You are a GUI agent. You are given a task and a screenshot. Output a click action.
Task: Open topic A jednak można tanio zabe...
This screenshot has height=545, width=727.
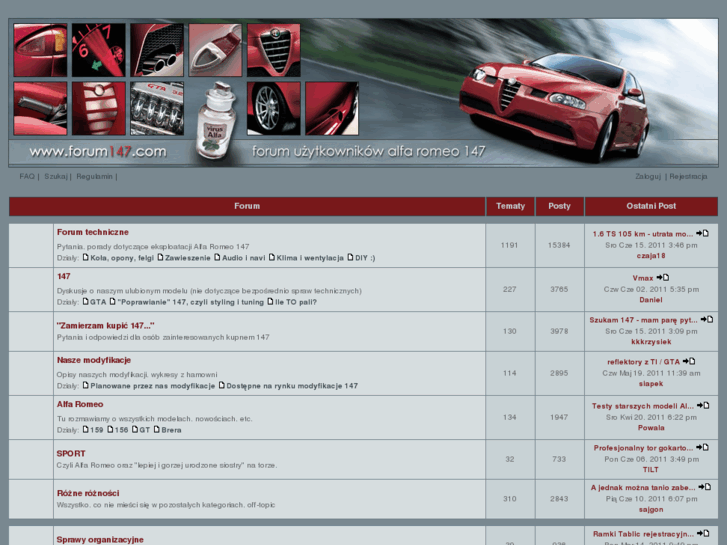tap(643, 487)
